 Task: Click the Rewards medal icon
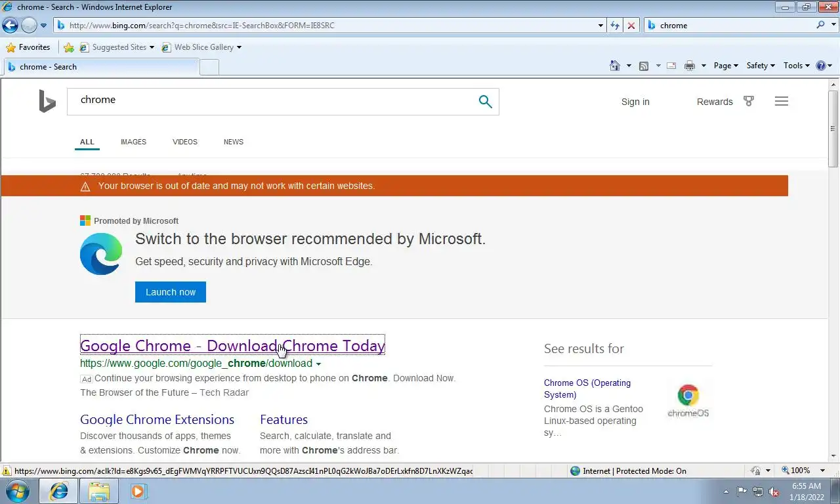coord(749,101)
